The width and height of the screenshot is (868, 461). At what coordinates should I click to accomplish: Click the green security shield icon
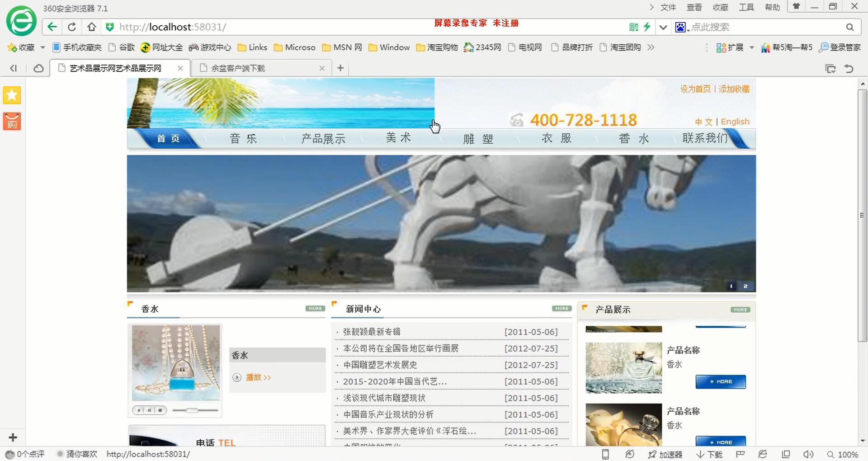109,27
